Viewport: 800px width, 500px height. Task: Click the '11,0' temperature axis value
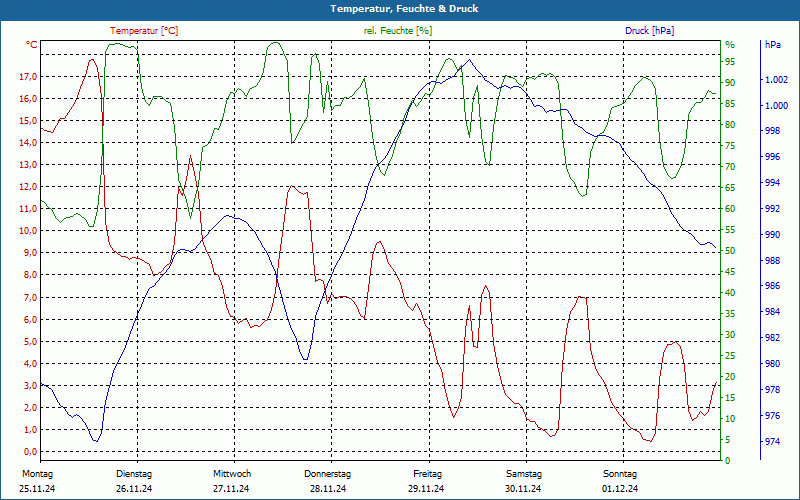click(x=28, y=208)
